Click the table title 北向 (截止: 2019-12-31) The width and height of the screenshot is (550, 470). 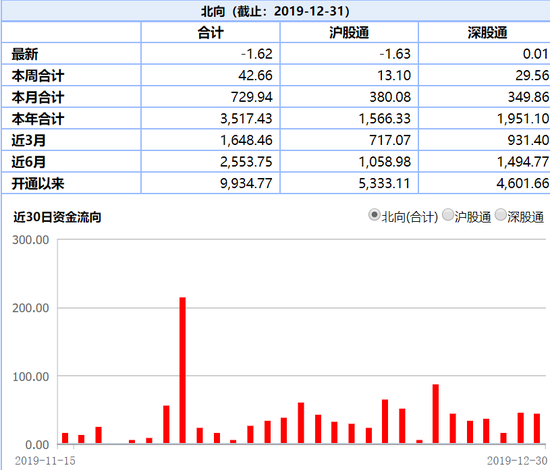[x=275, y=11]
